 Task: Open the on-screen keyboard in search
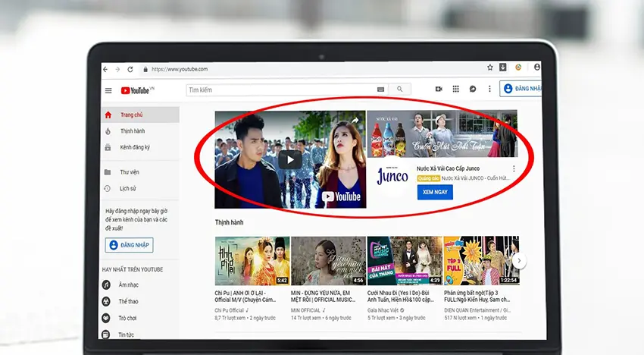[380, 90]
